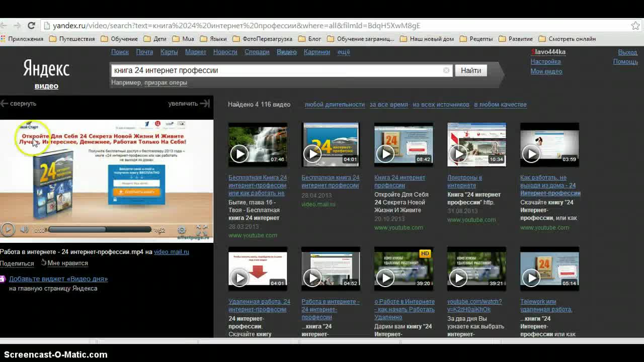This screenshot has height=362, width=644.
Task: Open the Яндекс logo
Action: 46,68
